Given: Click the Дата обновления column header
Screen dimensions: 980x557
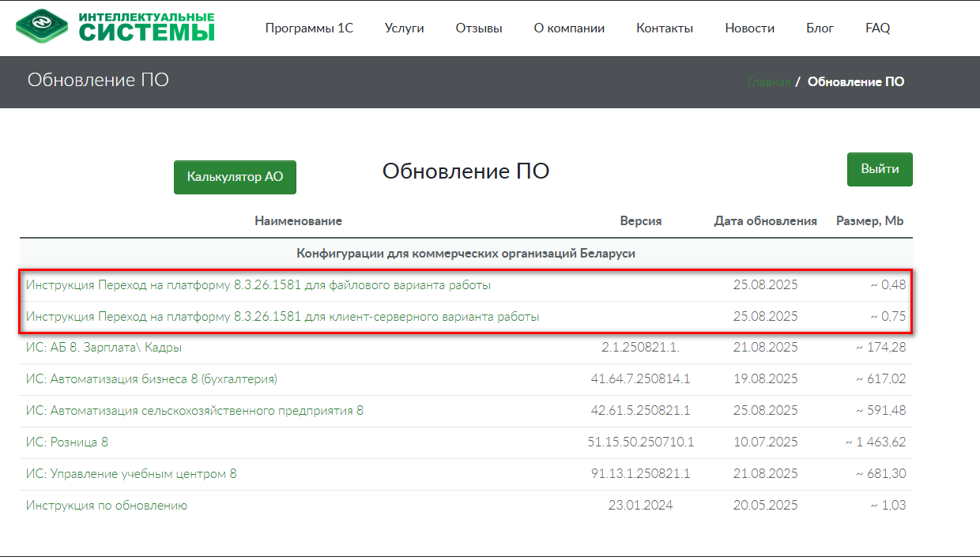Looking at the screenshot, I should [x=766, y=221].
